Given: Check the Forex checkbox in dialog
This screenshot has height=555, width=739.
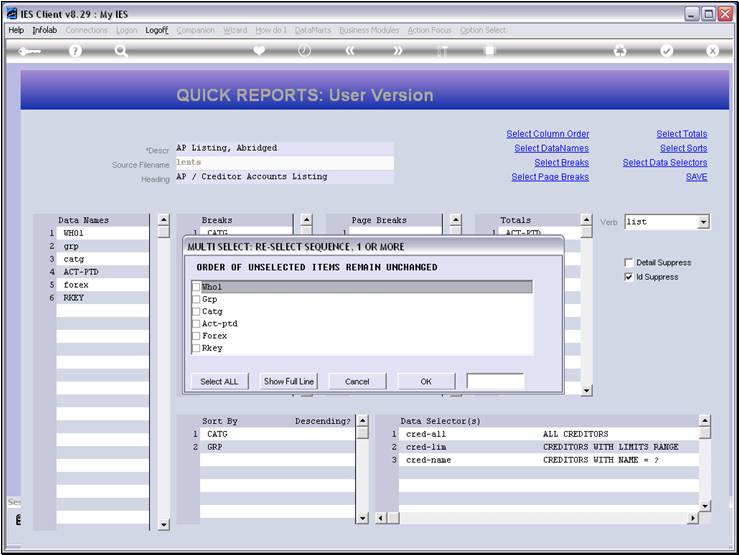Looking at the screenshot, I should (x=197, y=336).
